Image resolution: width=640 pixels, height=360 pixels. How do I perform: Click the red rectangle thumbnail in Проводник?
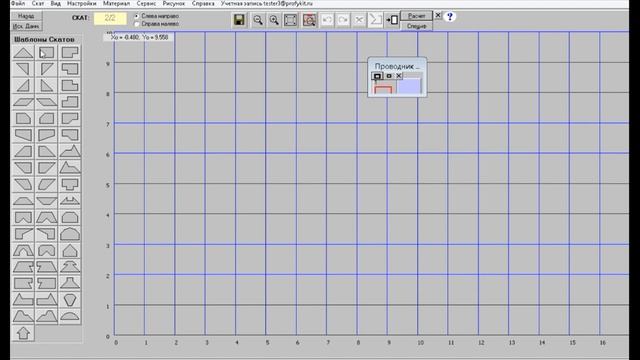tap(383, 89)
